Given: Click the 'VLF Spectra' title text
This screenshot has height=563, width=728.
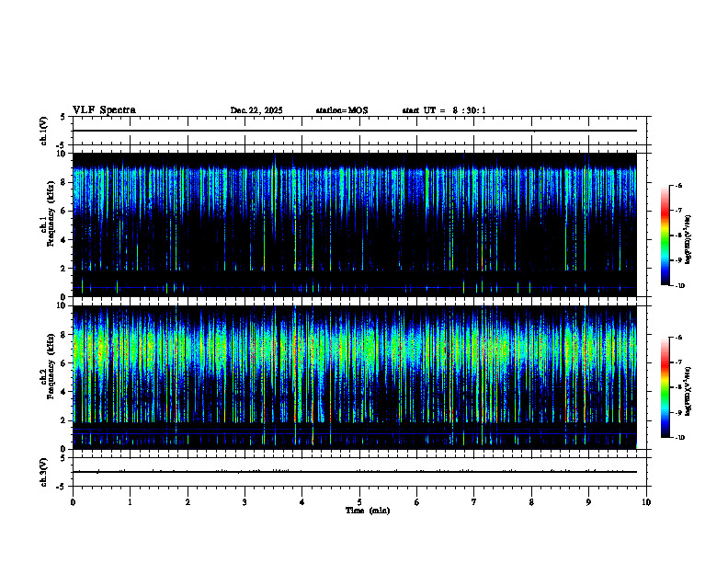Looking at the screenshot, I should point(104,110).
